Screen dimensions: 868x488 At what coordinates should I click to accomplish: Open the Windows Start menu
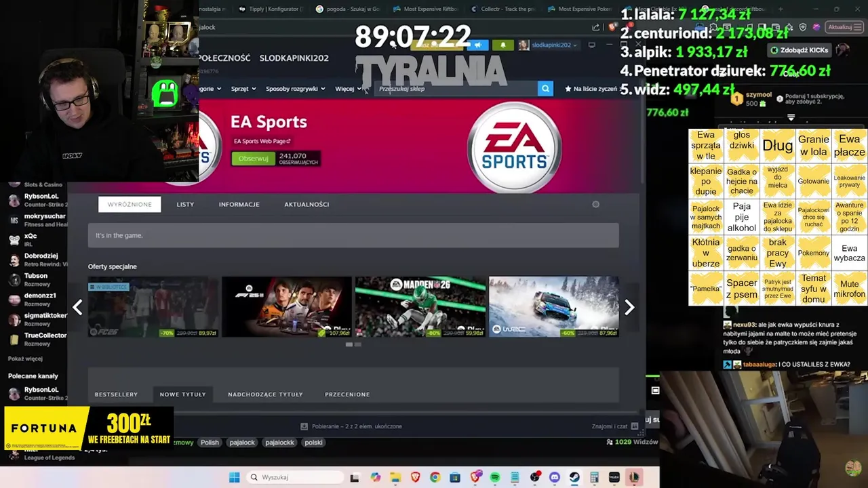coord(234,477)
